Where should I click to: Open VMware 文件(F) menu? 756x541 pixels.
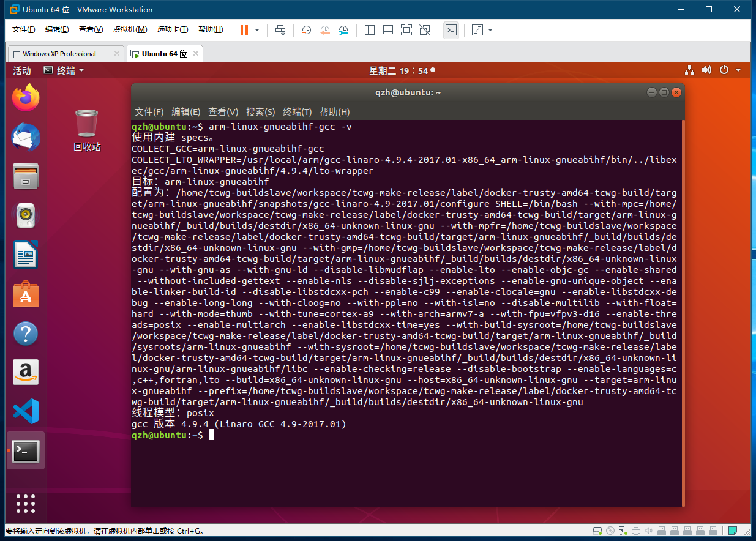pyautogui.click(x=24, y=29)
